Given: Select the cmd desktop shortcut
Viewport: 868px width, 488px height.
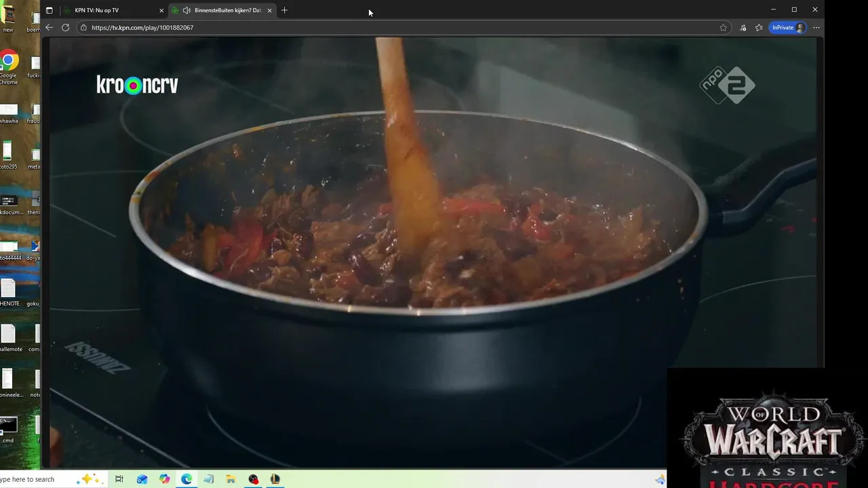Looking at the screenshot, I should tap(8, 430).
